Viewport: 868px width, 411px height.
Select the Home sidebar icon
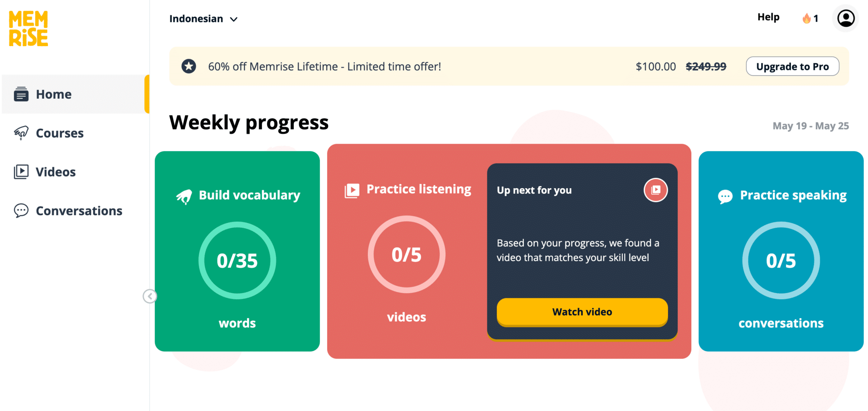(22, 94)
